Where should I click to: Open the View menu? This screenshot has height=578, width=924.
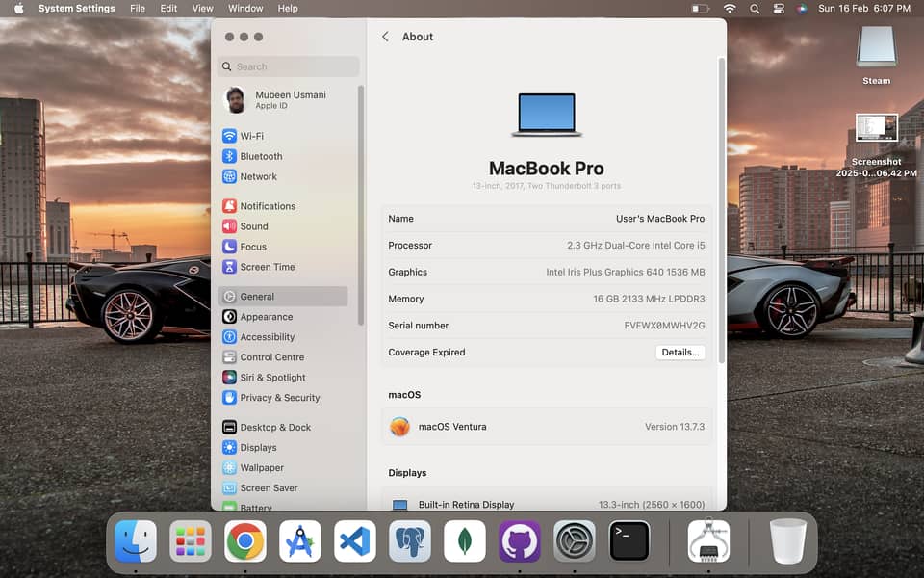click(x=202, y=9)
